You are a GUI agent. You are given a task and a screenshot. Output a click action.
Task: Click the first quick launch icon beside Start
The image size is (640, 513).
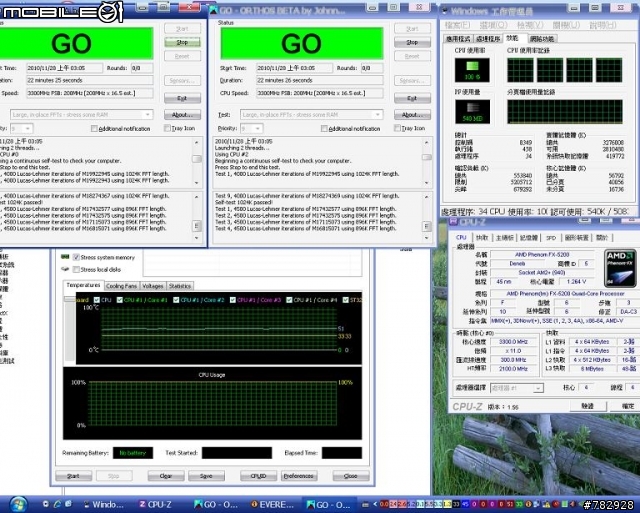click(x=46, y=504)
